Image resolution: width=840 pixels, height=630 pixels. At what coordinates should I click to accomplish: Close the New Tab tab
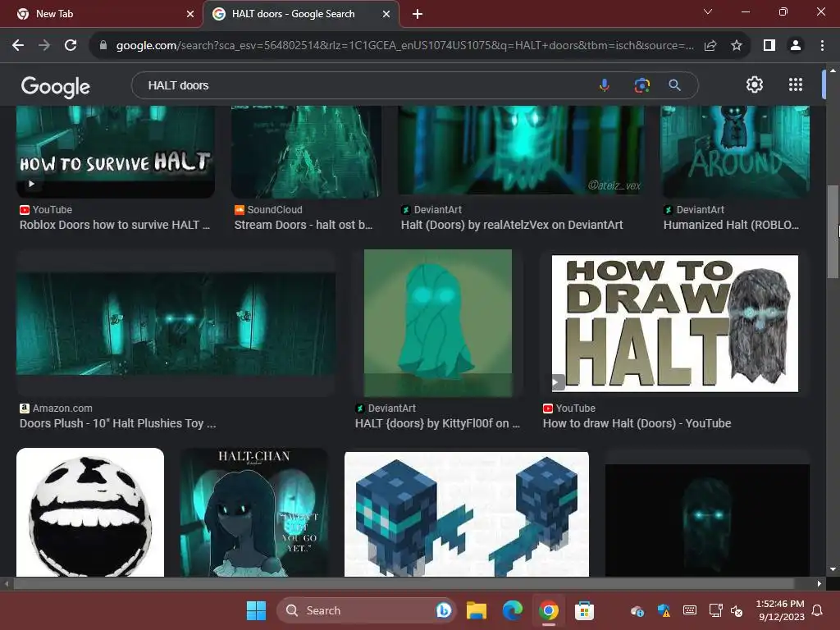[x=190, y=14]
